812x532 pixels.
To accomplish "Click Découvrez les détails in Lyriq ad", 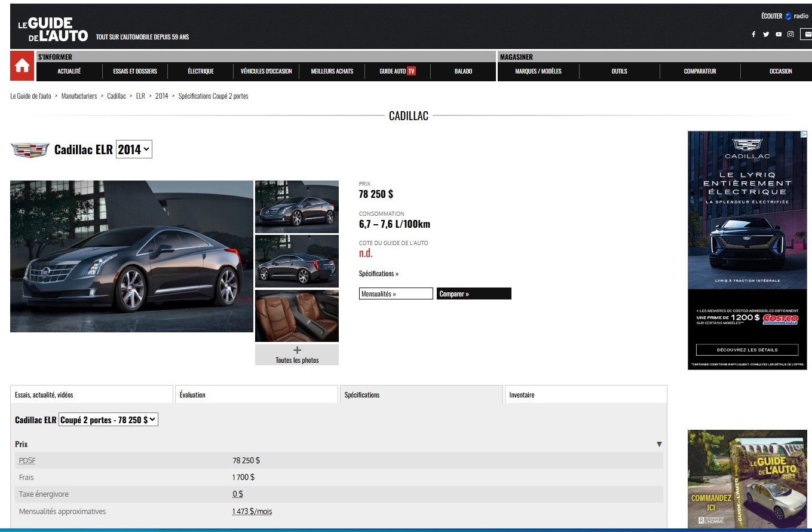I will pos(747,350).
